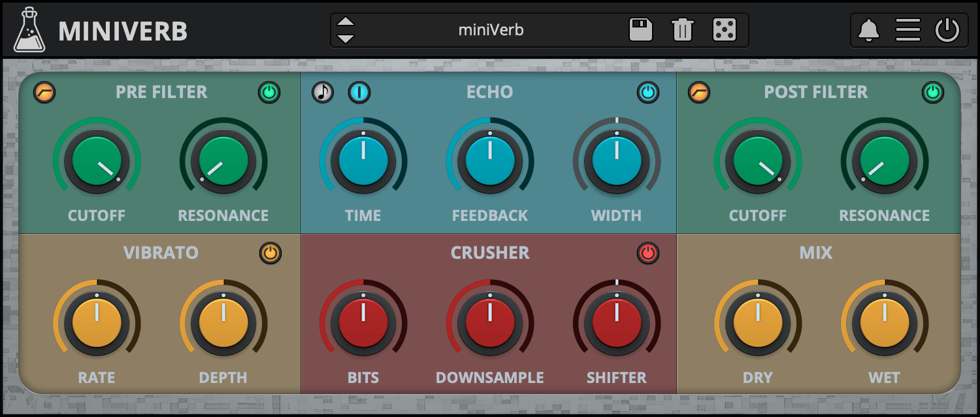Click the Pre Filter Cutoff knob
This screenshot has height=417, width=980.
coord(97,161)
